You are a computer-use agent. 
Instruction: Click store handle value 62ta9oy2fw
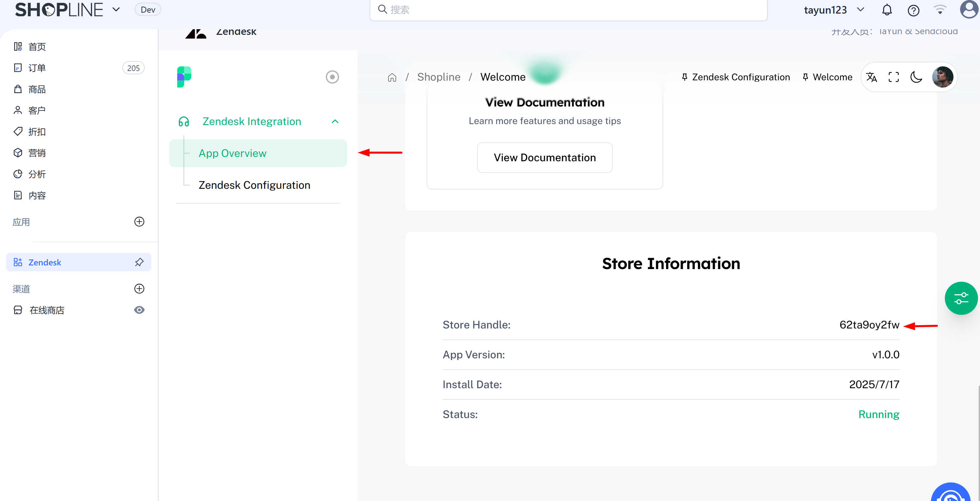[x=869, y=324]
